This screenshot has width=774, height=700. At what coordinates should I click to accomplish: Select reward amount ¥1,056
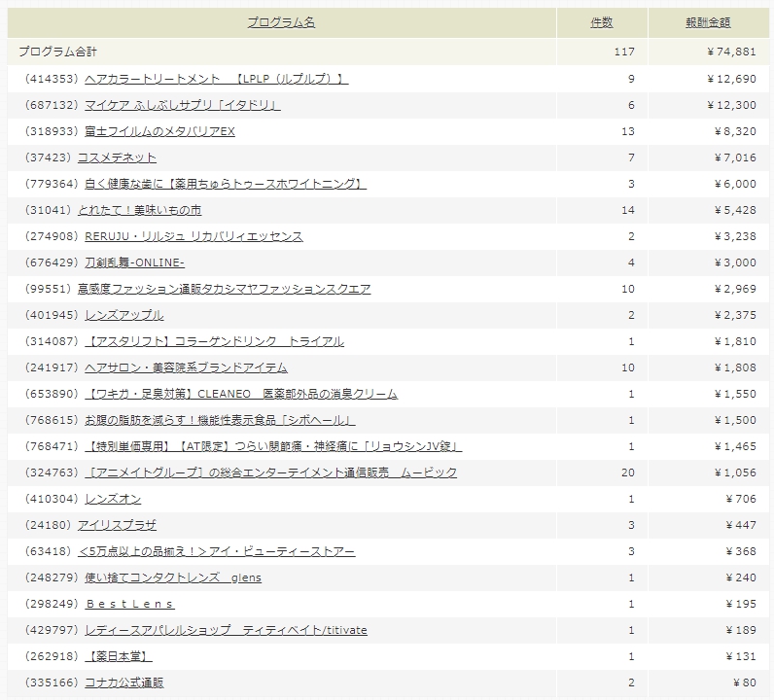735,472
